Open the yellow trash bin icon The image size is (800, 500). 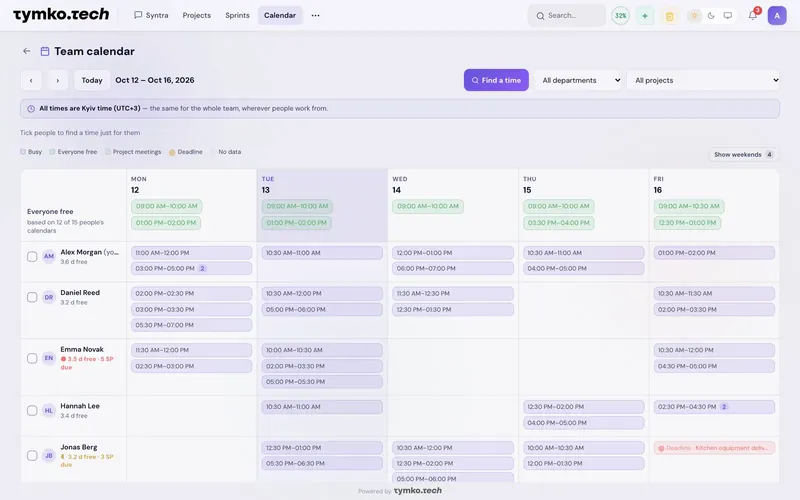pos(669,16)
